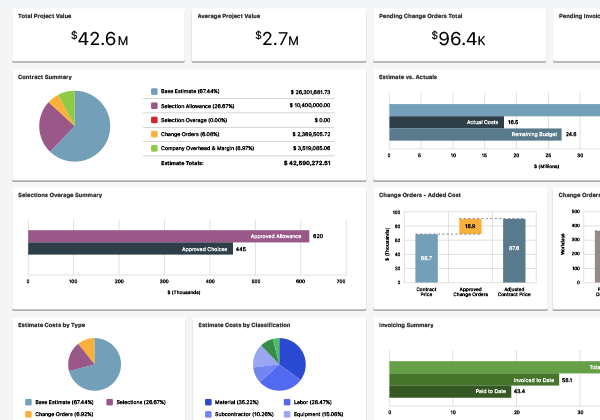Click the Estimate Costs by Type title
Image resolution: width=600 pixels, height=420 pixels.
pyautogui.click(x=52, y=325)
